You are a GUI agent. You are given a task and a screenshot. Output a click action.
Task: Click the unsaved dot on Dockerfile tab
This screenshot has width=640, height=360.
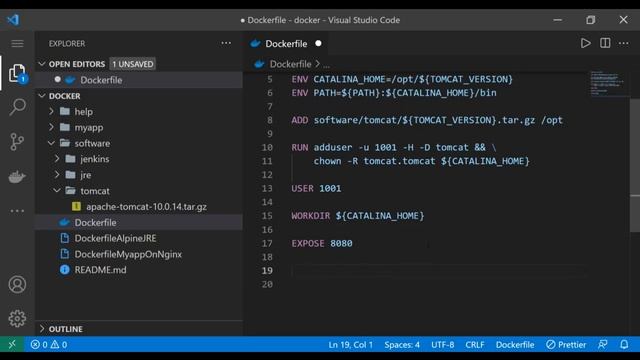(x=318, y=43)
